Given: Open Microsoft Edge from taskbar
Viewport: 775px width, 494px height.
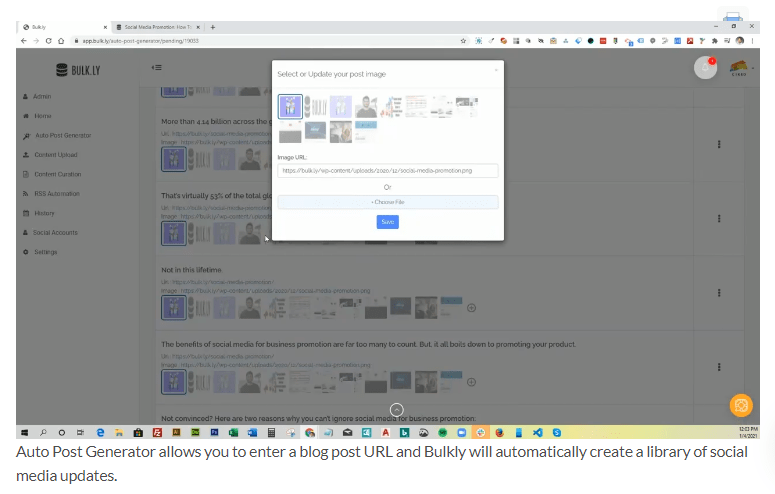Looking at the screenshot, I should pyautogui.click(x=100, y=433).
